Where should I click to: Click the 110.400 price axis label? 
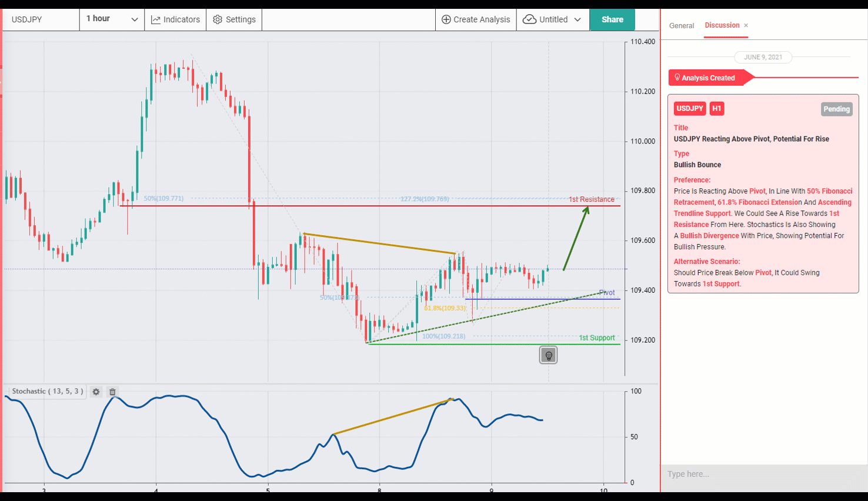tap(643, 42)
